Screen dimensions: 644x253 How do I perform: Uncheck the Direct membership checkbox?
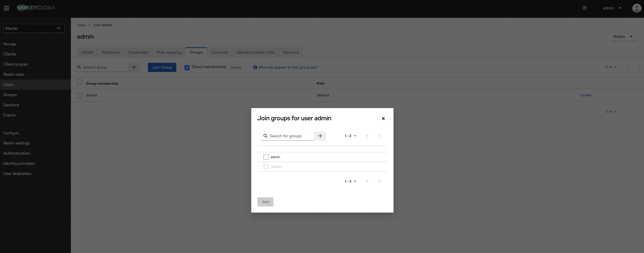[187, 67]
